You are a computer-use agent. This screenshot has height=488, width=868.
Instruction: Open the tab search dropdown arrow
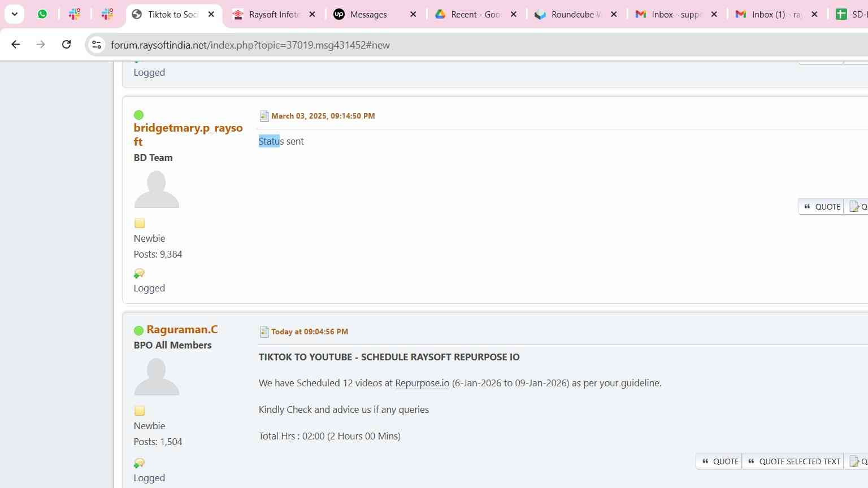pyautogui.click(x=15, y=14)
